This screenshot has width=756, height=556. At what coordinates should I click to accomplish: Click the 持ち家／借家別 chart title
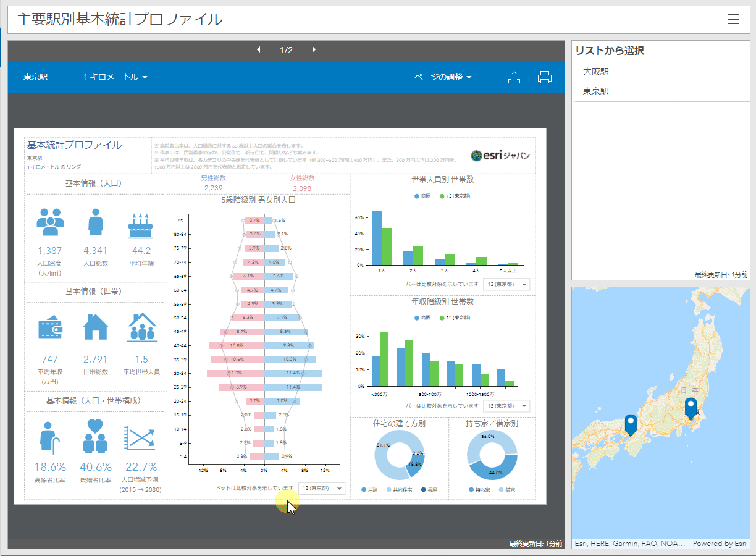pyautogui.click(x=492, y=424)
